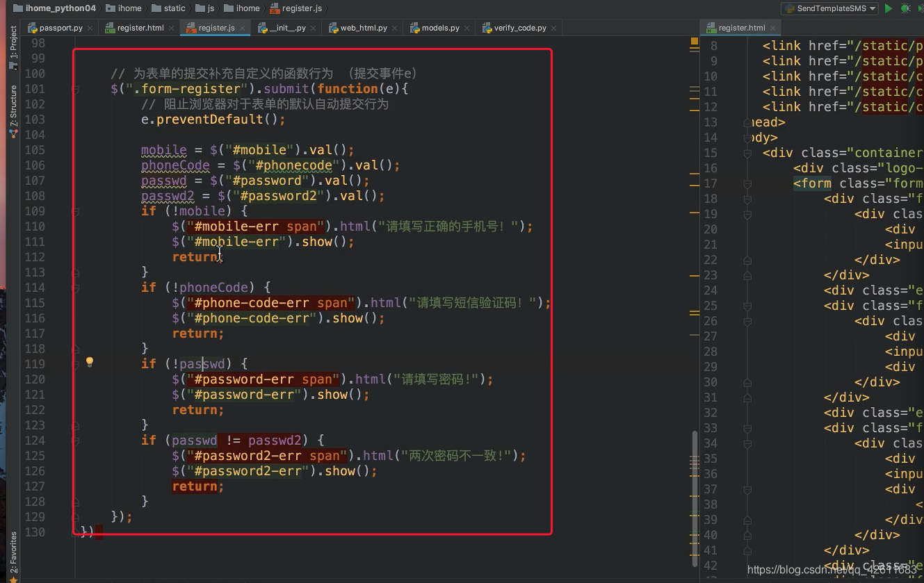Click the register.js breadcrumb in navigation bar
This screenshot has height=583, width=924.
296,8
